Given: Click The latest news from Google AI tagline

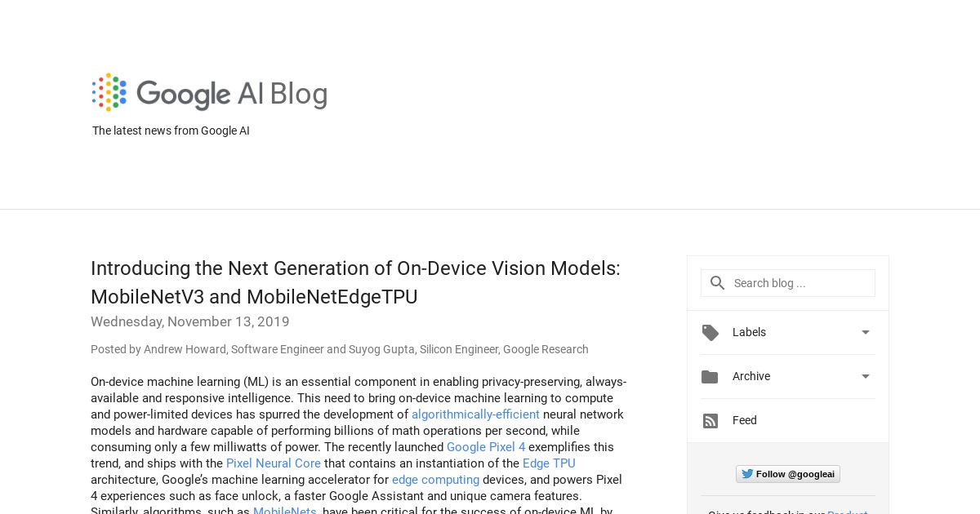Looking at the screenshot, I should 171,131.
